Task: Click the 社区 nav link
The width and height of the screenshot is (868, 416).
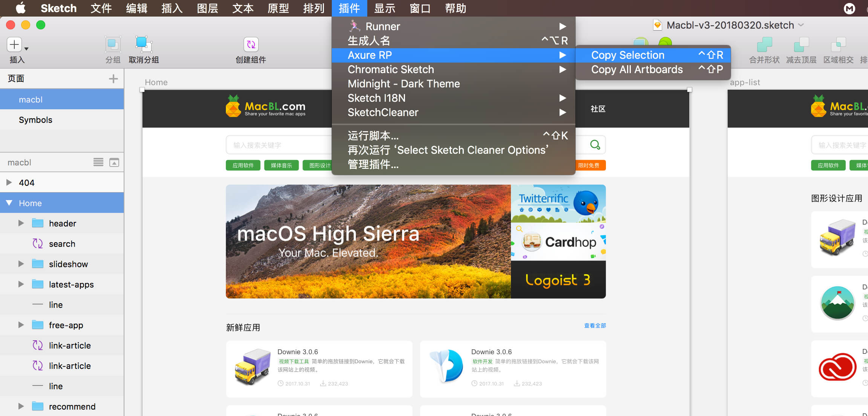Action: [598, 109]
